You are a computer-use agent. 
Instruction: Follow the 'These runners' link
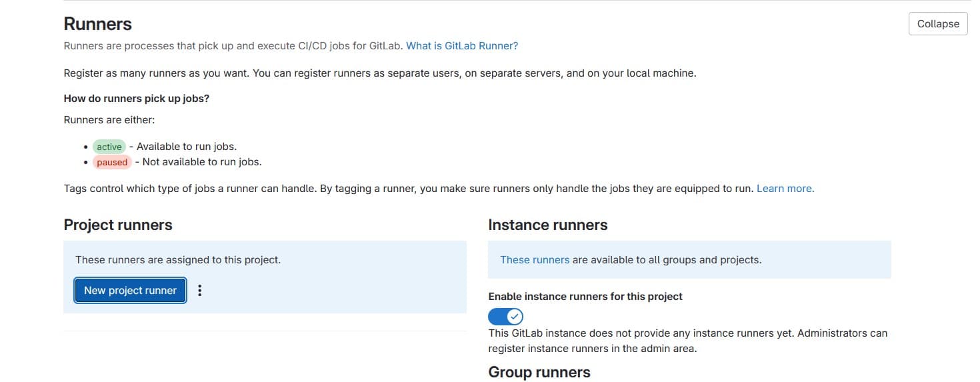pyautogui.click(x=535, y=260)
